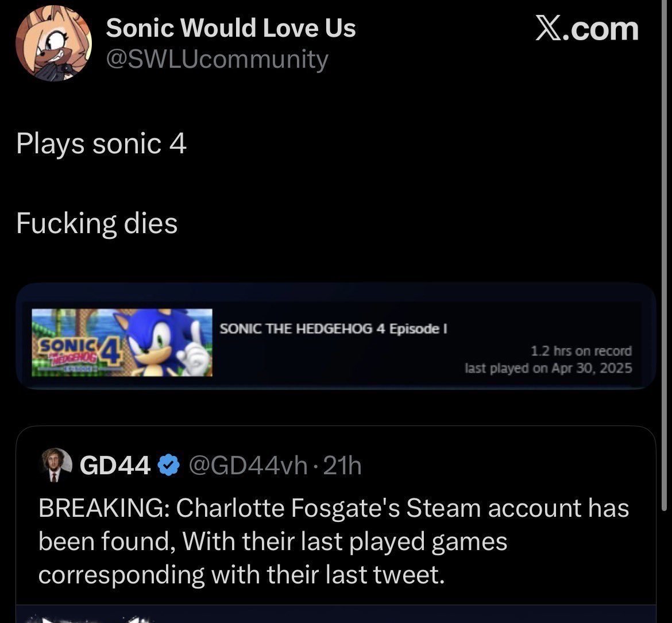Open SONIC THE HEDGEHOG 4 Episode I title

334,328
